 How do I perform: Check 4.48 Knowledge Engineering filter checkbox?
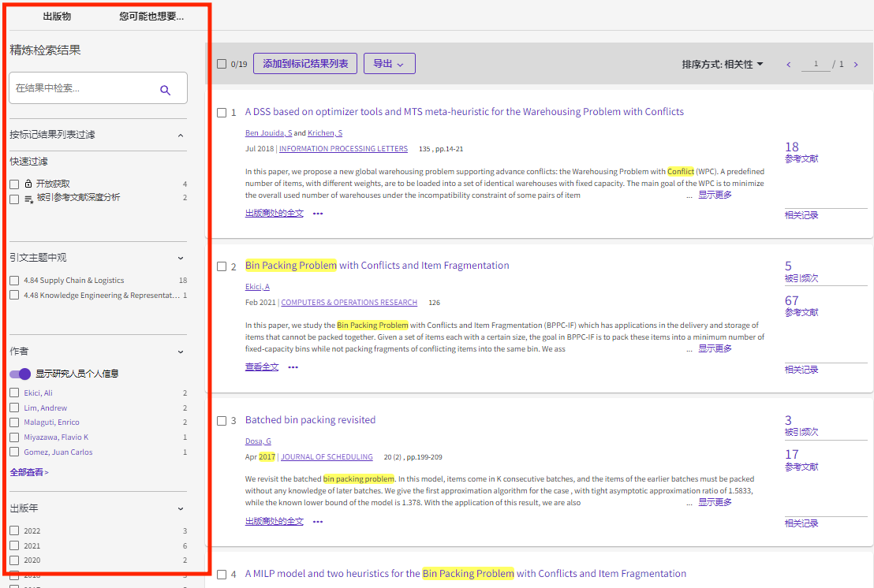pos(14,295)
